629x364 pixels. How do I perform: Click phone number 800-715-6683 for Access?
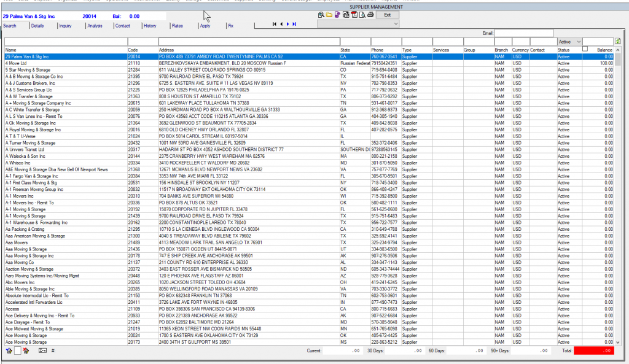pos(384,309)
